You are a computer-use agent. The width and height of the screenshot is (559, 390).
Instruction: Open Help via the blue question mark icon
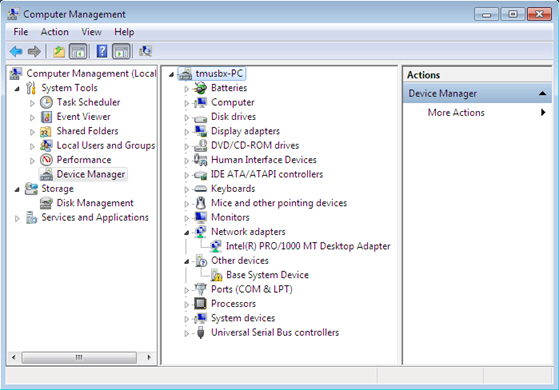click(102, 52)
